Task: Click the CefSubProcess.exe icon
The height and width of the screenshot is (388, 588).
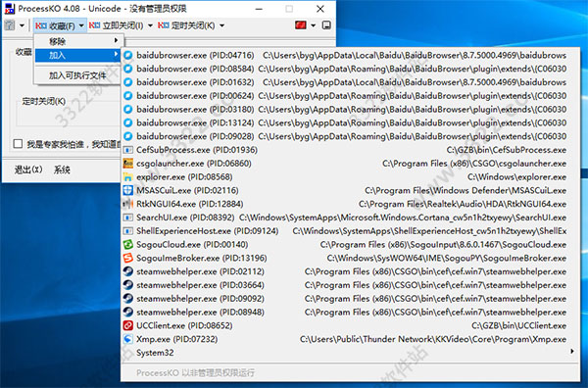Action: coord(128,150)
